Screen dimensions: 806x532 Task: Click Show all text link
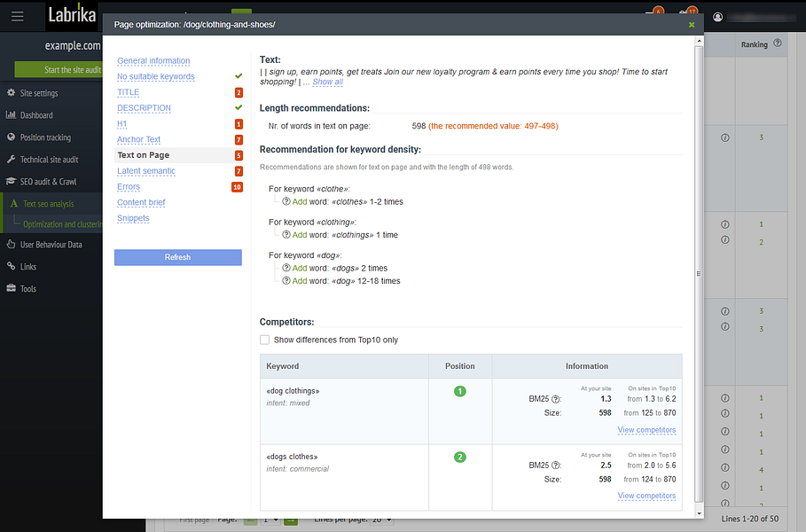point(327,82)
